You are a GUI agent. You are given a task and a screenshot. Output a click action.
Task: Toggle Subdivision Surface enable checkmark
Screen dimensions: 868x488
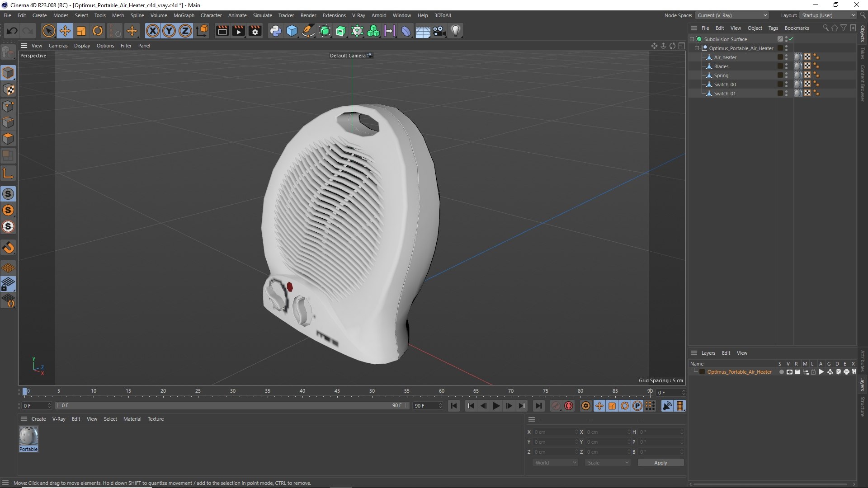click(x=791, y=39)
